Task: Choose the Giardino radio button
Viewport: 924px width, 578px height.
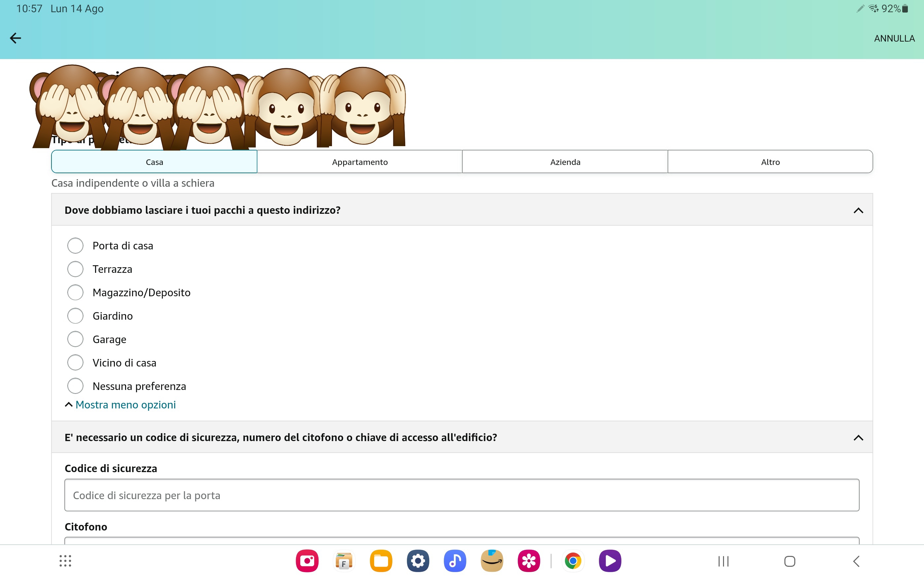Action: click(x=75, y=316)
